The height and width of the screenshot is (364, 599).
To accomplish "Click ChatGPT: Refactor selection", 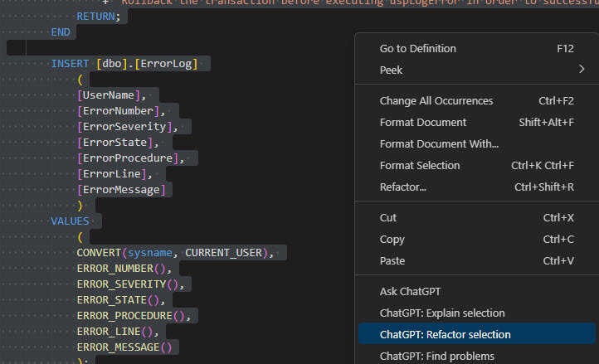I will click(446, 335).
